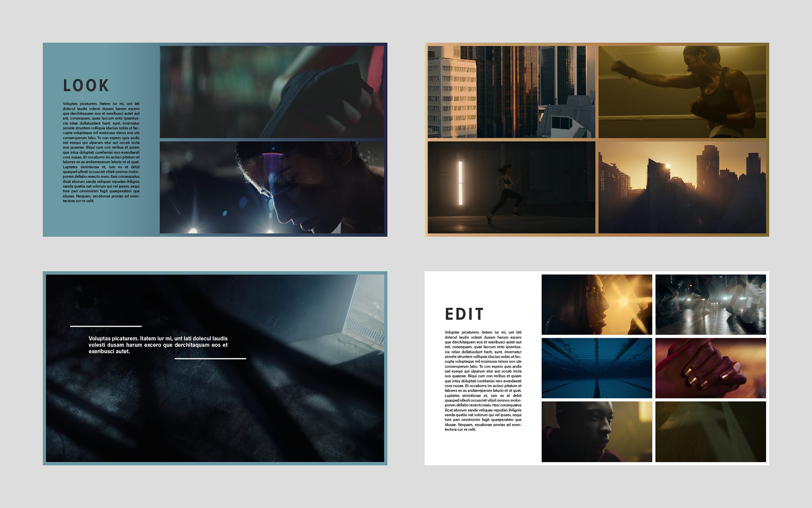Select the woman's face with sun flare
Viewport: 812px width, 508px height.
pos(596,304)
